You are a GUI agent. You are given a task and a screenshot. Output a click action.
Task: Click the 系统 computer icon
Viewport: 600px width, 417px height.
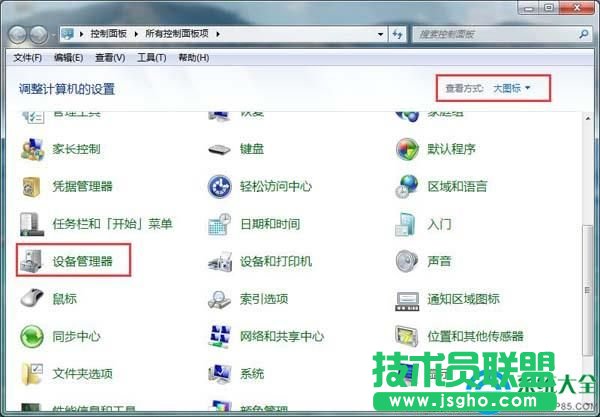[220, 374]
